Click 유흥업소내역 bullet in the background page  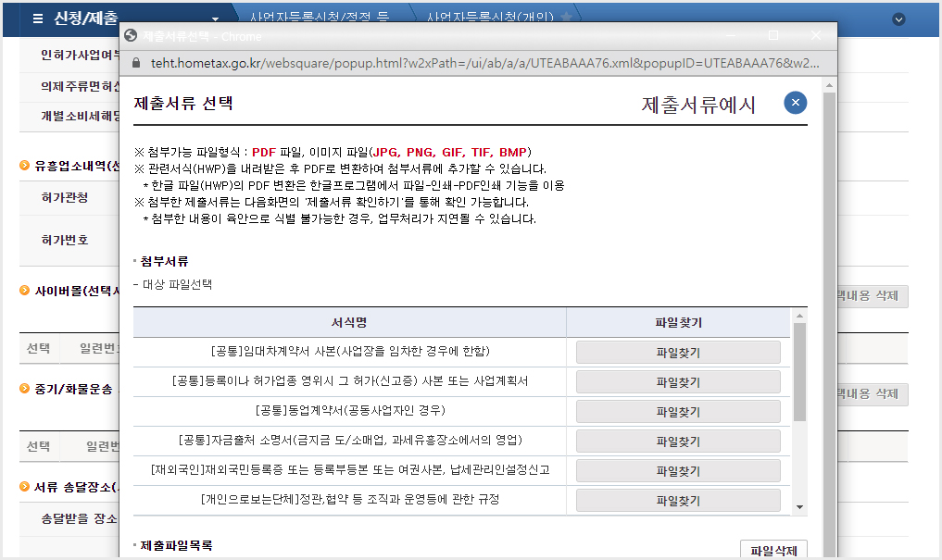[x=25, y=165]
